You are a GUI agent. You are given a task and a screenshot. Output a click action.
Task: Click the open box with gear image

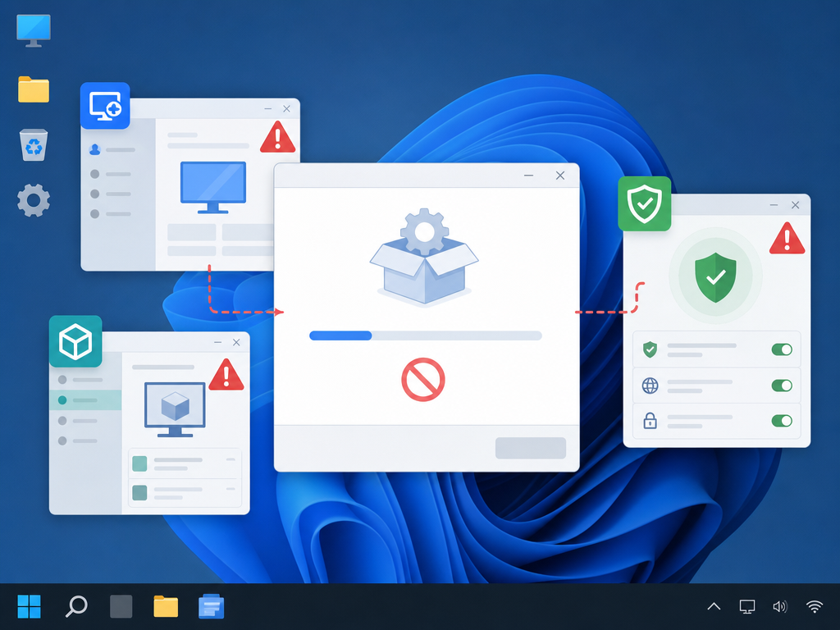424,256
